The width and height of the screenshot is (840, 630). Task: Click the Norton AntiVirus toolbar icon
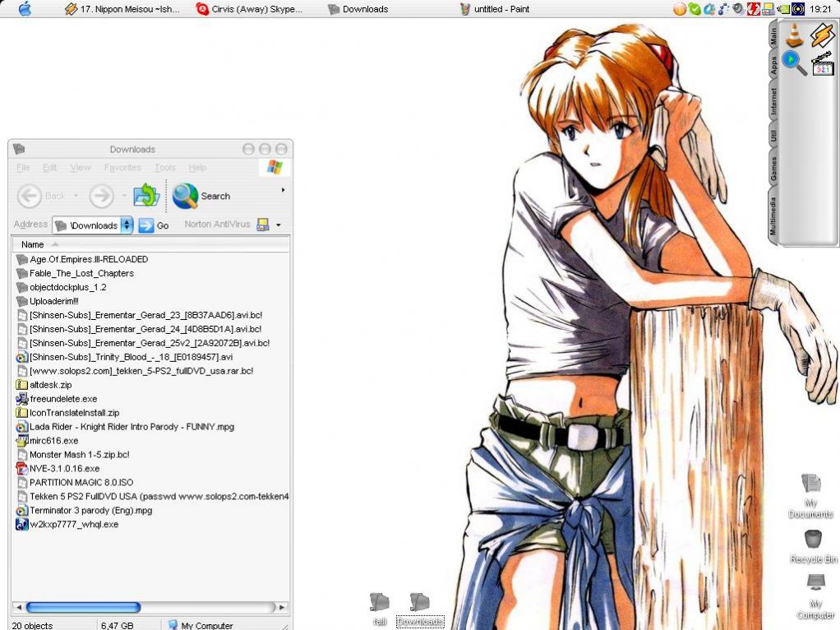(262, 225)
